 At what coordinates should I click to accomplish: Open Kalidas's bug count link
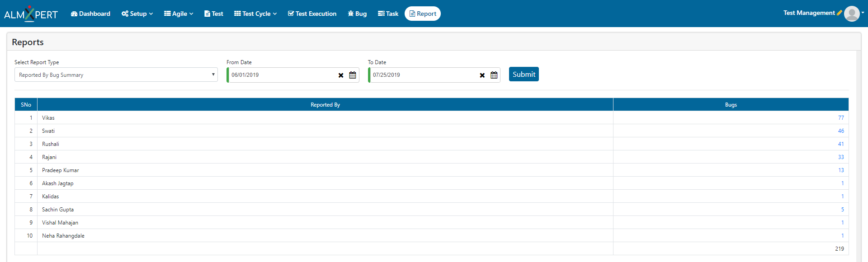coord(843,196)
